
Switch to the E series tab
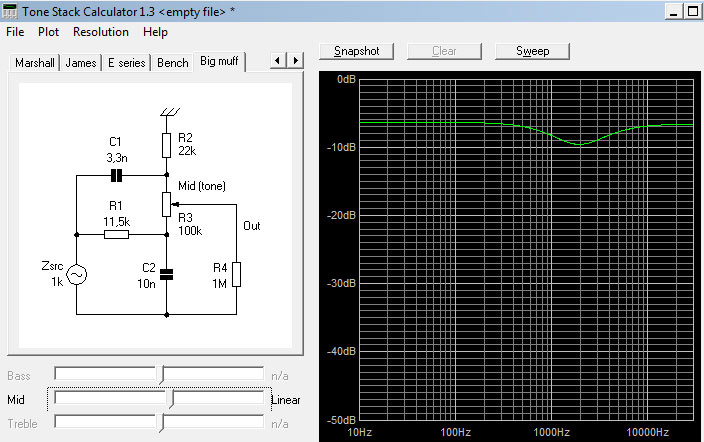127,63
